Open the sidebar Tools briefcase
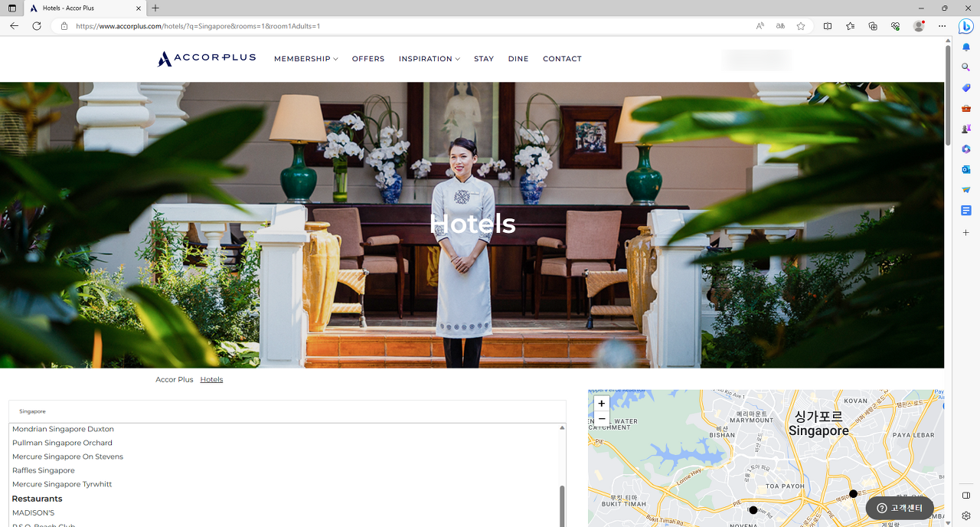 click(966, 108)
